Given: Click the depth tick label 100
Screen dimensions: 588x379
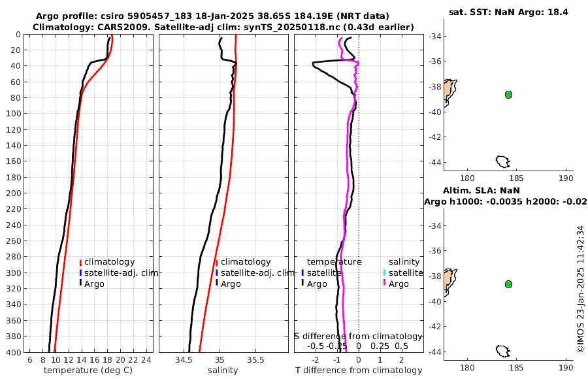Looking at the screenshot, I should 13,114.
